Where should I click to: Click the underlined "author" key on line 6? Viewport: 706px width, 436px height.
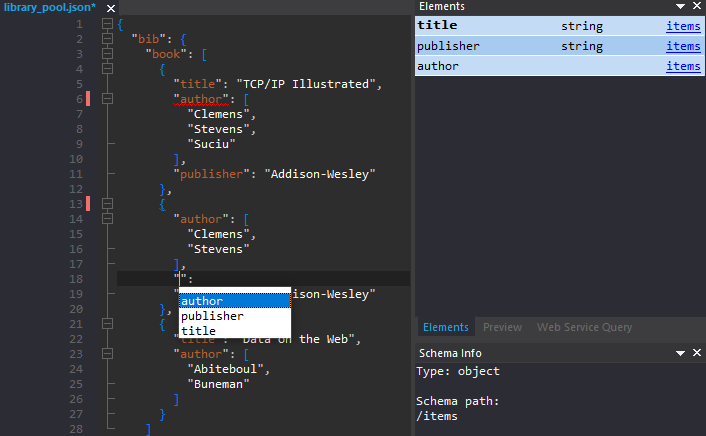201,99
